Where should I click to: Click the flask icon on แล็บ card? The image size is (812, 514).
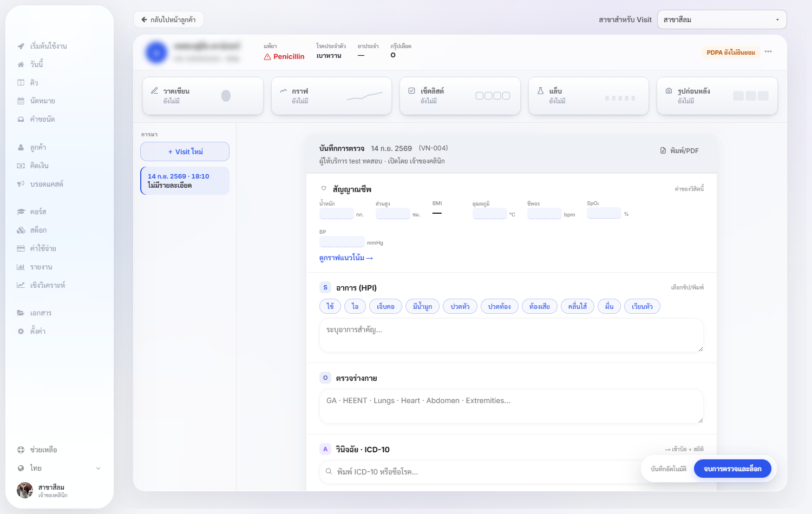tap(540, 91)
